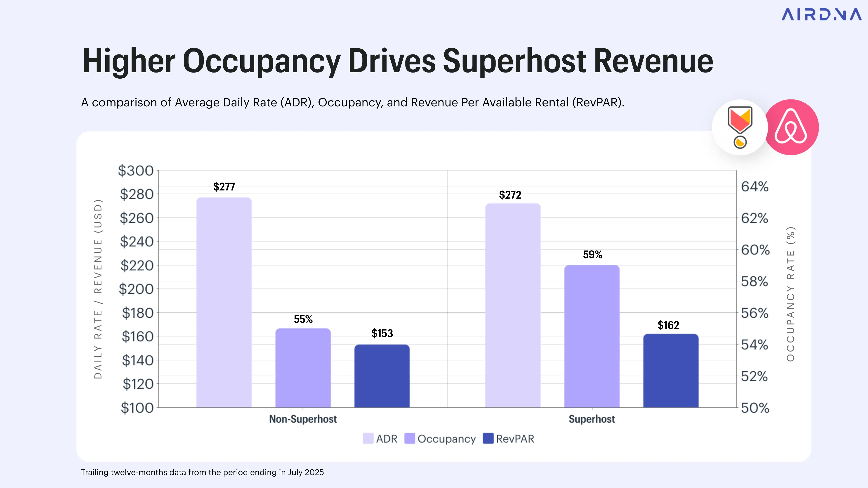Click the 59% data label
This screenshot has height=488, width=868.
coord(592,255)
